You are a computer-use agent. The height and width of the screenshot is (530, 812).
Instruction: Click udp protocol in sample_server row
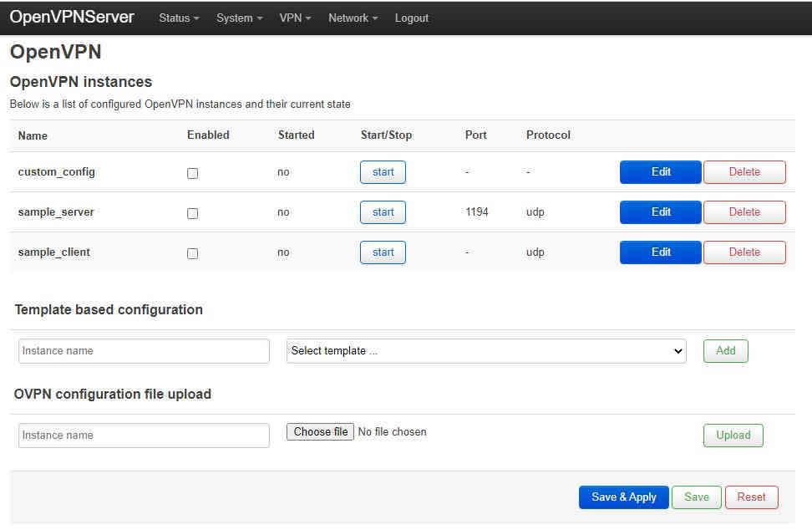(x=535, y=212)
